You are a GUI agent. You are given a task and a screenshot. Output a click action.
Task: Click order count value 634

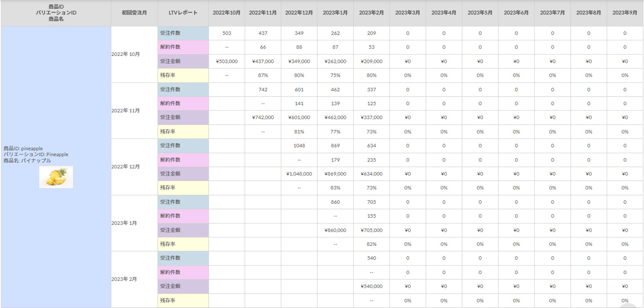click(371, 146)
